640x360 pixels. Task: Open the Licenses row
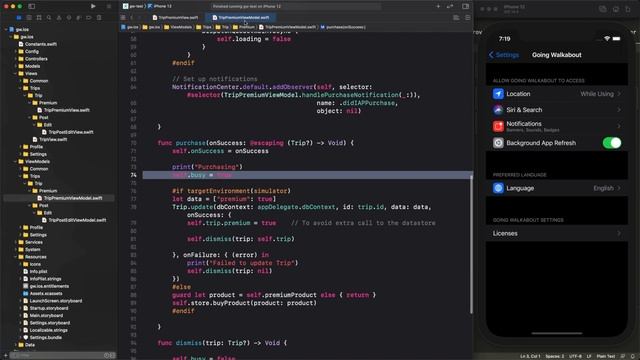point(557,233)
